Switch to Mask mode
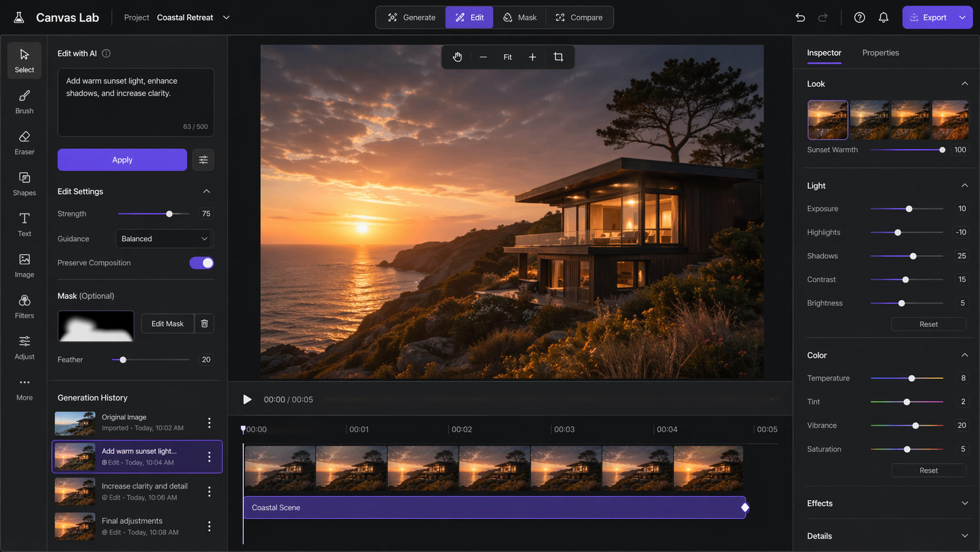 click(519, 18)
